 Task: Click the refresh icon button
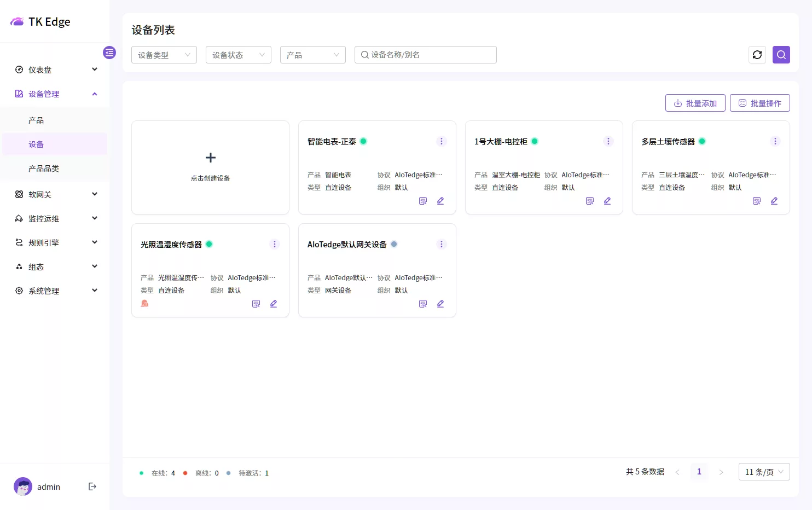click(x=757, y=55)
